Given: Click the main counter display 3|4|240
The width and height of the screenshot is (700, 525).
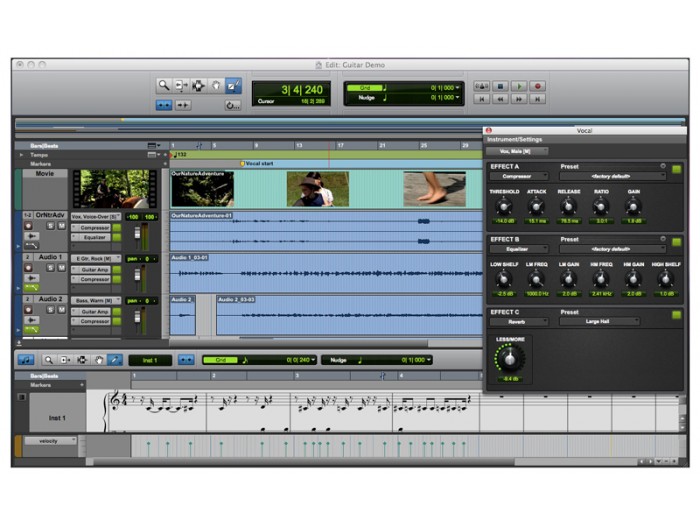Looking at the screenshot, I should [302, 90].
